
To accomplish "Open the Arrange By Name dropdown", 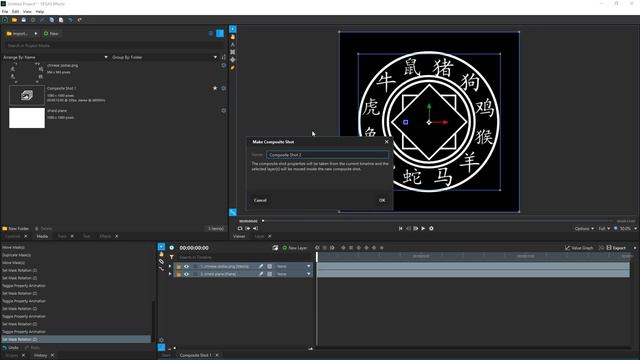I will 55,57.
